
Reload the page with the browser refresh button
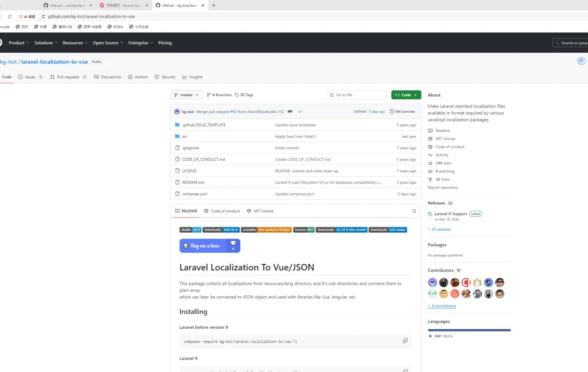(10, 16)
